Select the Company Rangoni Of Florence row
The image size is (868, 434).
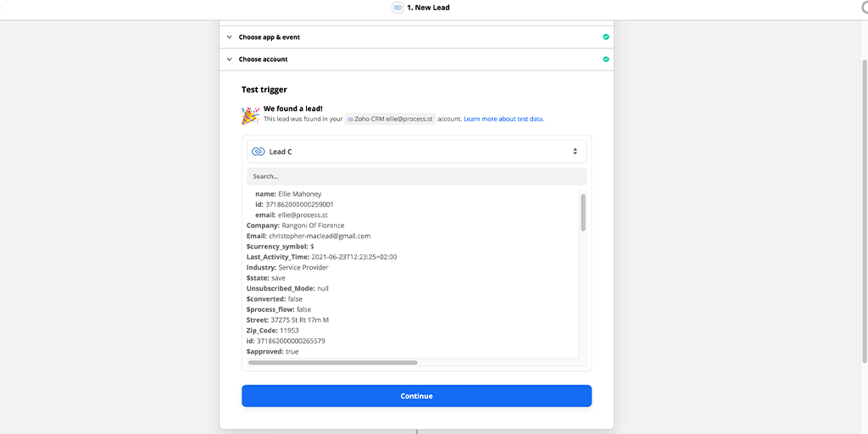(295, 225)
